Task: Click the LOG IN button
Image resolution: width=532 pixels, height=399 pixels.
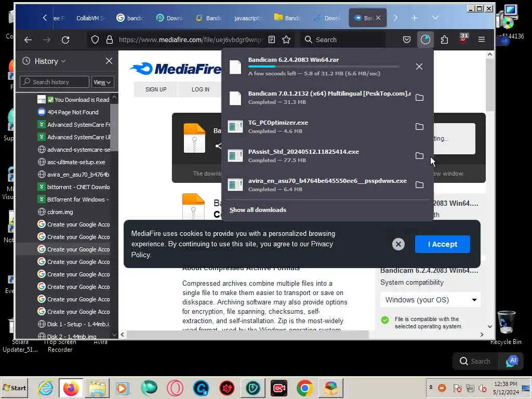Action: pyautogui.click(x=200, y=89)
